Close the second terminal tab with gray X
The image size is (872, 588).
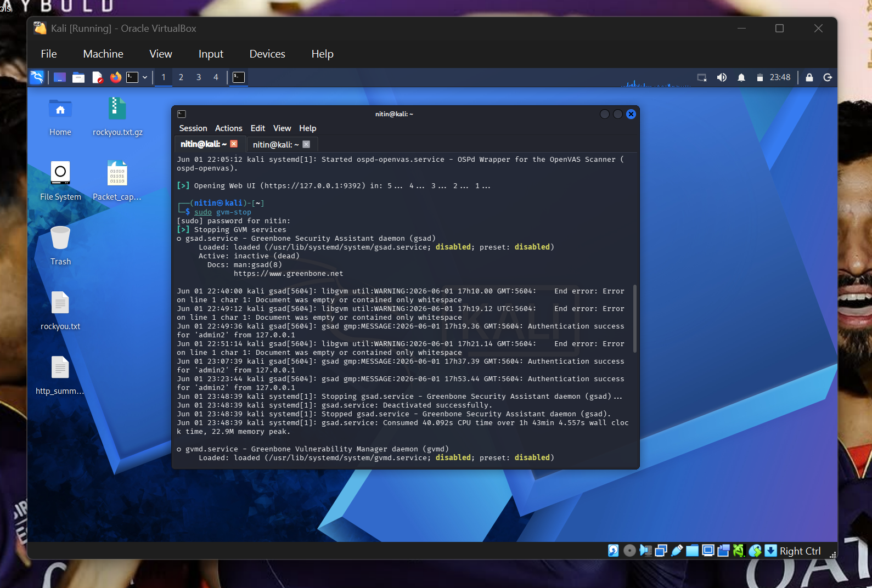(306, 144)
